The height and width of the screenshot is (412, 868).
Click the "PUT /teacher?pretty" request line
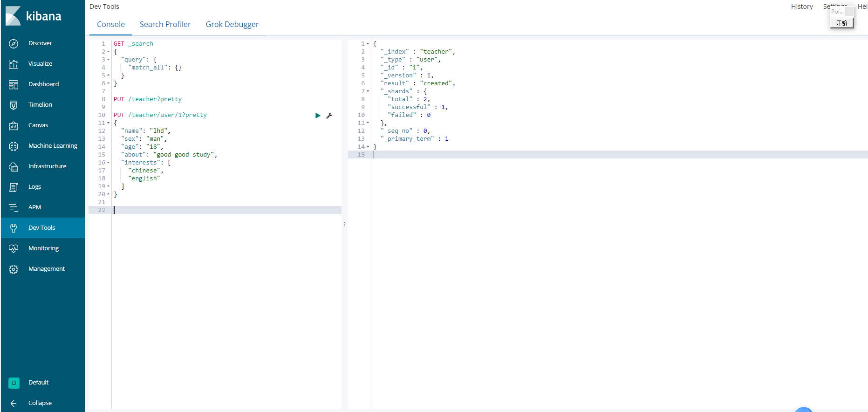click(148, 99)
